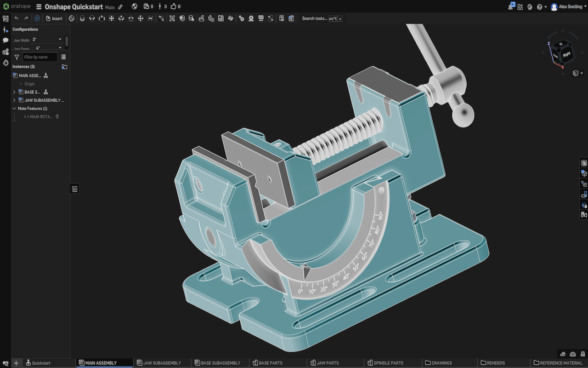Screen dimensions: 588x368
Task: Toggle the collapse feature list side button
Action: tap(75, 189)
